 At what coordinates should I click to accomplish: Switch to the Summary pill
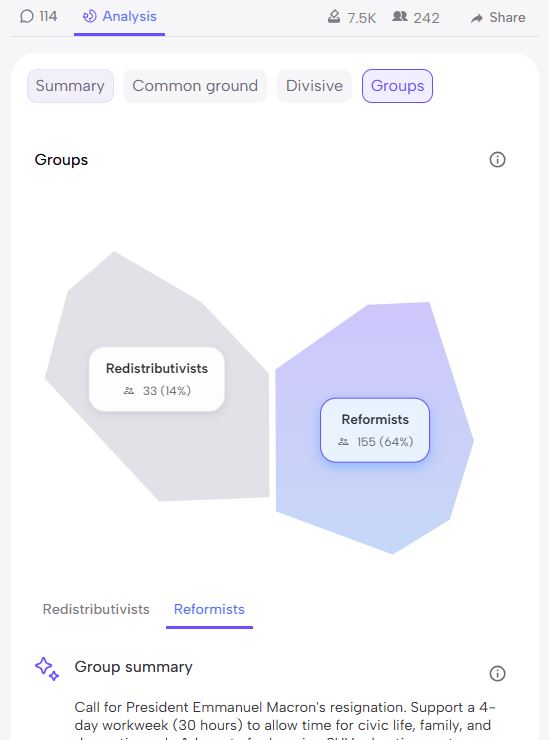tap(70, 86)
